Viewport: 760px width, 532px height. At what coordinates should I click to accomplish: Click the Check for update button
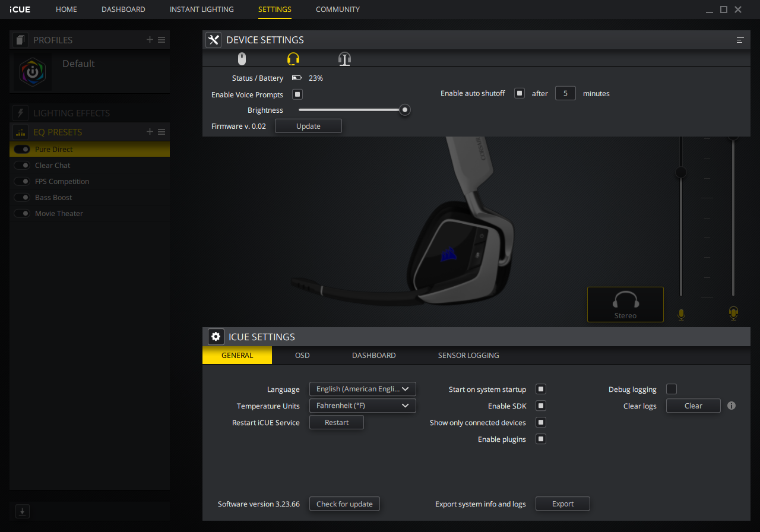344,503
